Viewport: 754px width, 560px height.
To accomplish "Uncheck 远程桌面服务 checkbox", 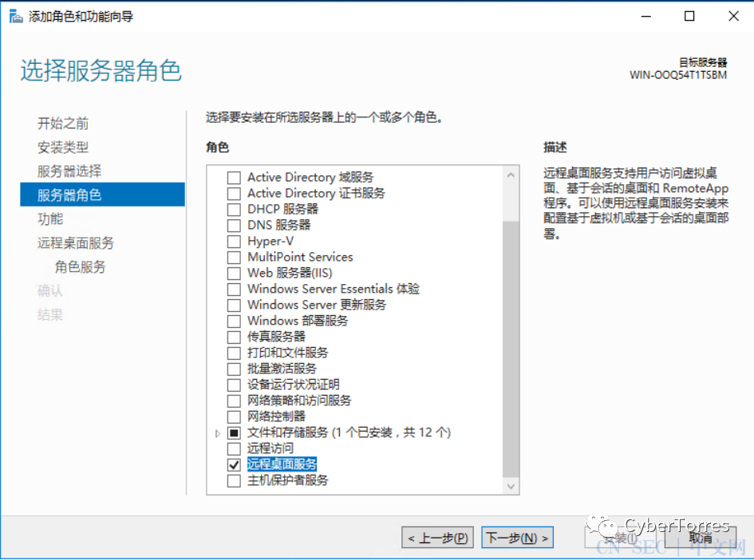I will coord(235,465).
